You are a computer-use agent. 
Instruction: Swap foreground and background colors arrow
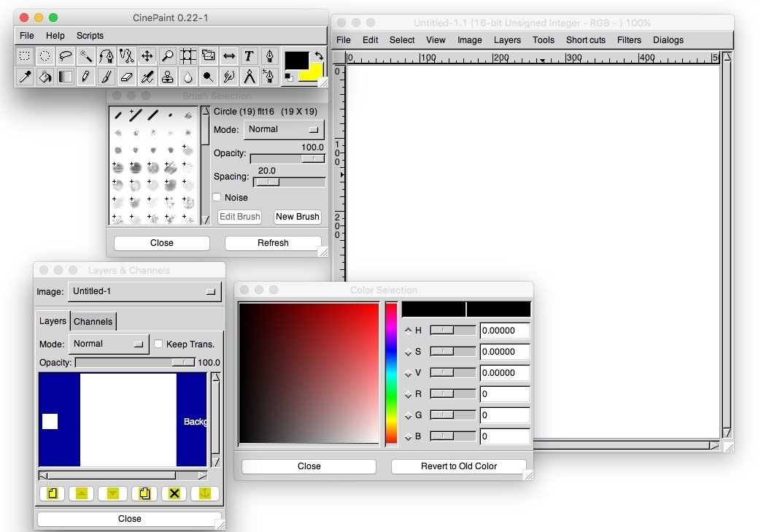(318, 55)
